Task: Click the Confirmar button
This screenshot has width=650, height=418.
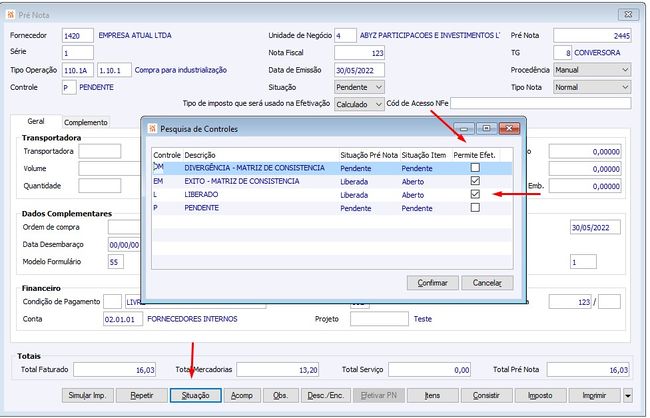Action: (x=432, y=283)
